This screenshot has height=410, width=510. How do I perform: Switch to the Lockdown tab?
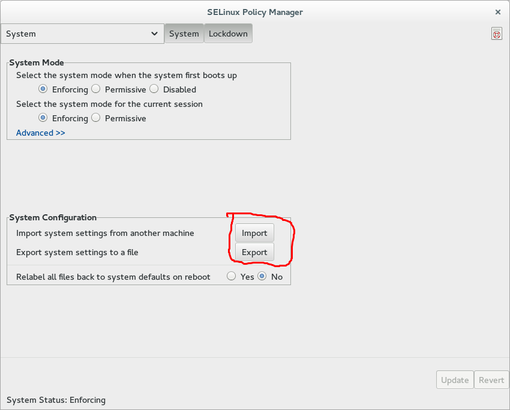pos(228,34)
